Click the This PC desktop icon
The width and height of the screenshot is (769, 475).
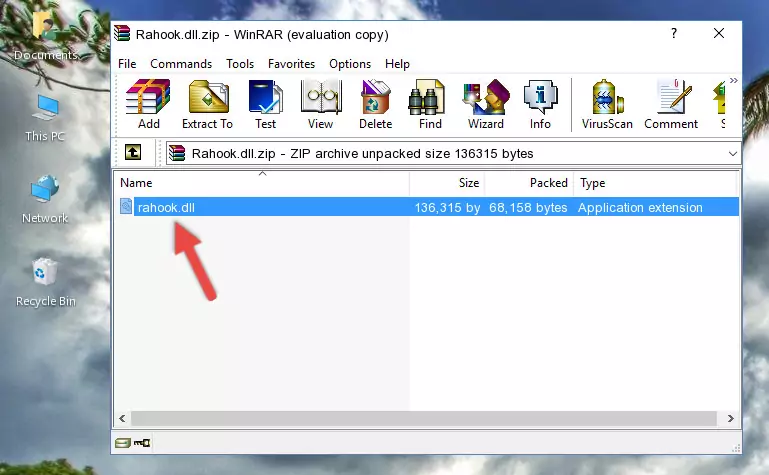(45, 118)
